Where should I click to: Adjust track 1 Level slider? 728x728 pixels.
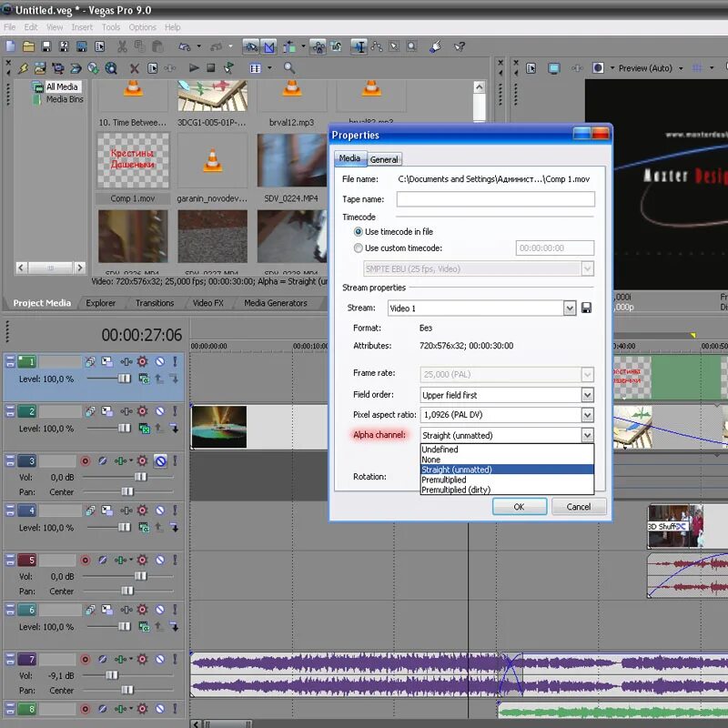coord(125,379)
